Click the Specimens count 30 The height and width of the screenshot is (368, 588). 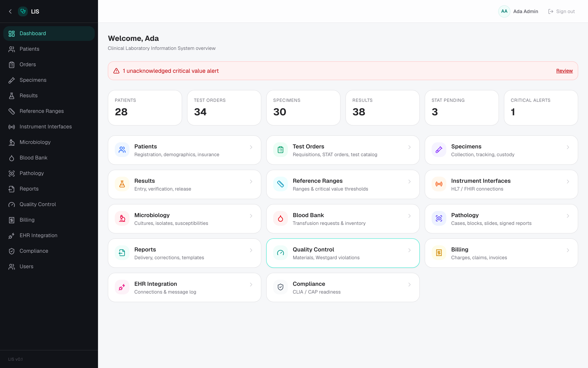280,112
